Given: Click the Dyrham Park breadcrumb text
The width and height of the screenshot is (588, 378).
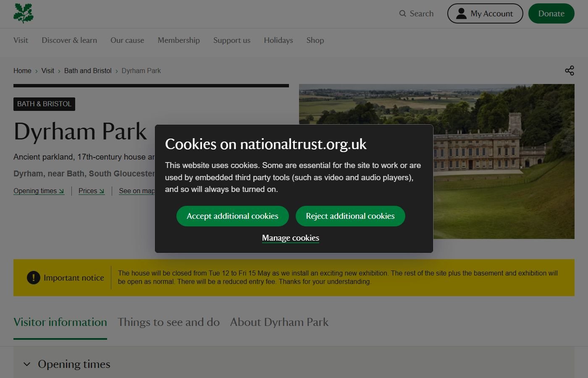Looking at the screenshot, I should [x=141, y=71].
